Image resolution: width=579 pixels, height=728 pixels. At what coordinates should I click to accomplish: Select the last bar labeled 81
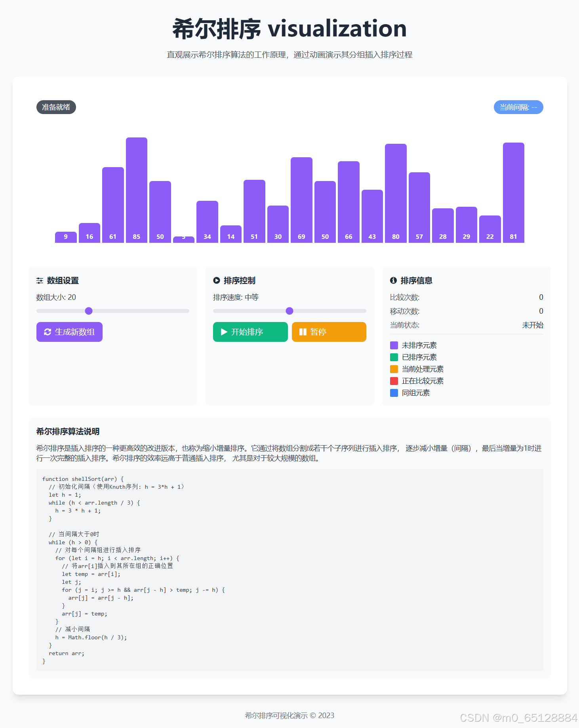pyautogui.click(x=514, y=192)
